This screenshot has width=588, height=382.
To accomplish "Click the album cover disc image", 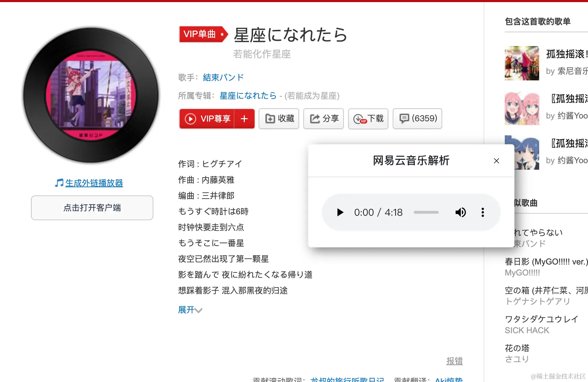I will [x=91, y=95].
